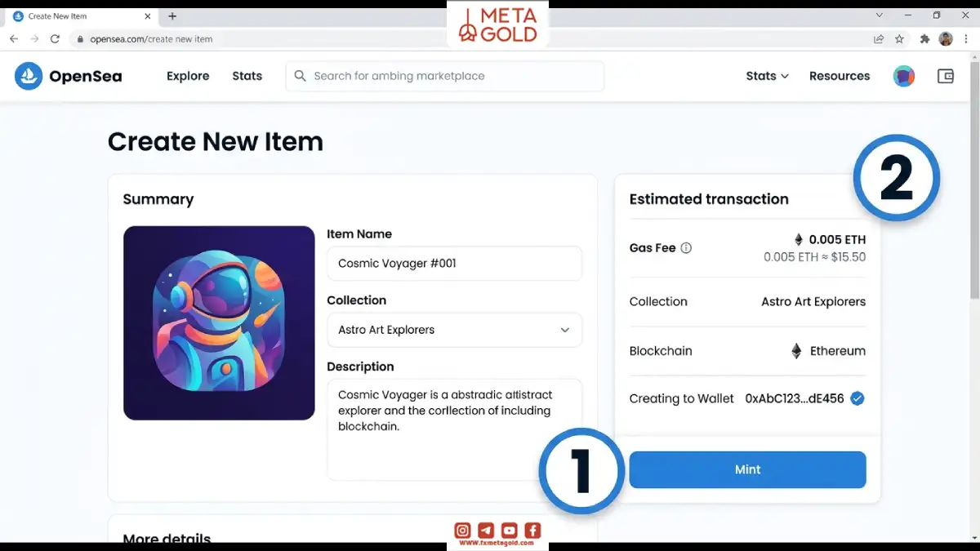Click the Telegram icon at bottom
Image resolution: width=980 pixels, height=551 pixels.
point(486,530)
